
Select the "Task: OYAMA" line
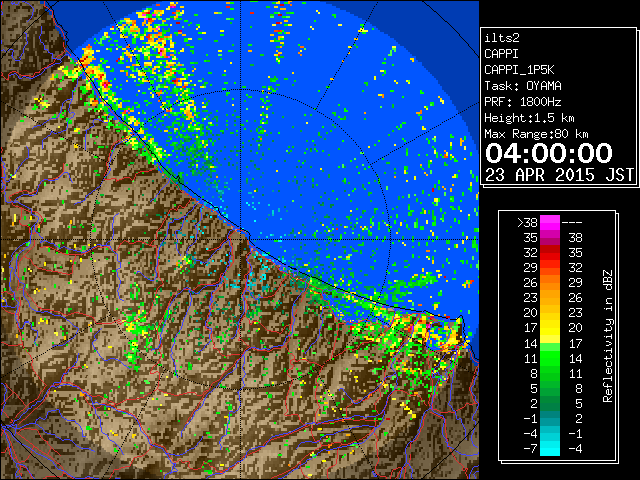(x=523, y=86)
